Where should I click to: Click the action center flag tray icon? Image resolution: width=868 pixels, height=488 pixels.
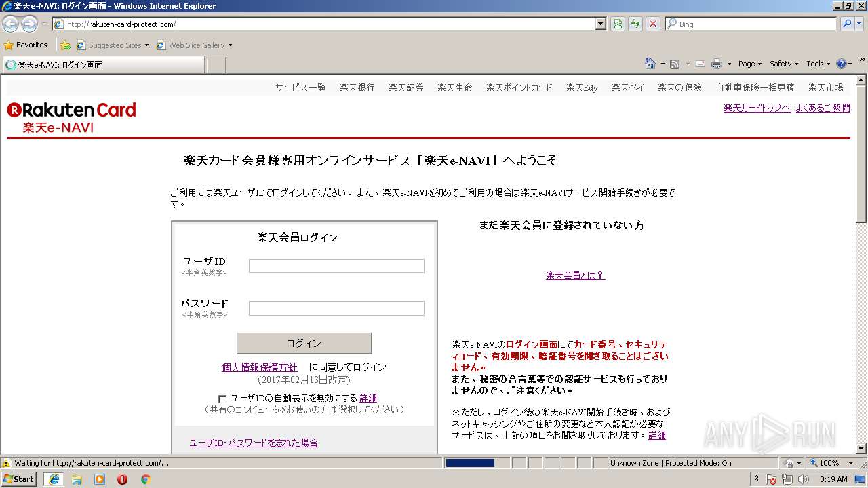(x=771, y=479)
